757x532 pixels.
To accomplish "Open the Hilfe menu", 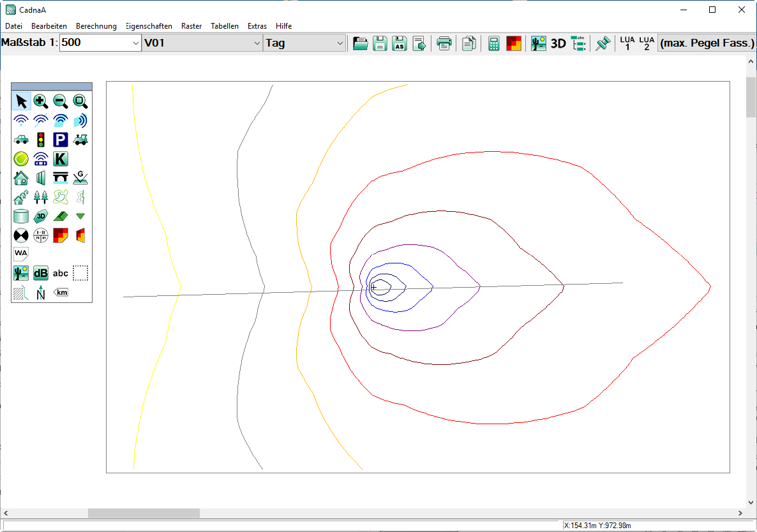I will click(x=283, y=26).
